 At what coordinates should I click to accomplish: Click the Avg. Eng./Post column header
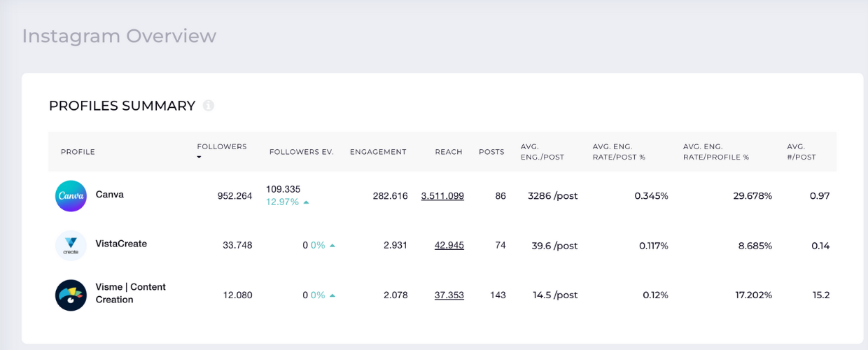(x=542, y=152)
